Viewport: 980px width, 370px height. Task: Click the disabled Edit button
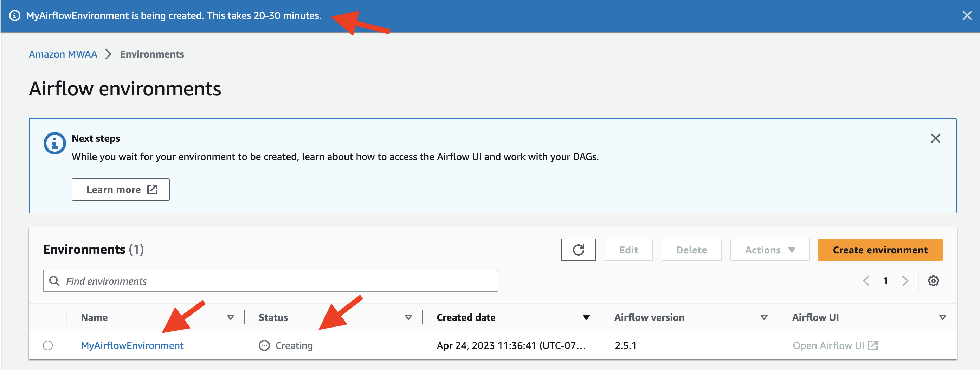tap(628, 250)
